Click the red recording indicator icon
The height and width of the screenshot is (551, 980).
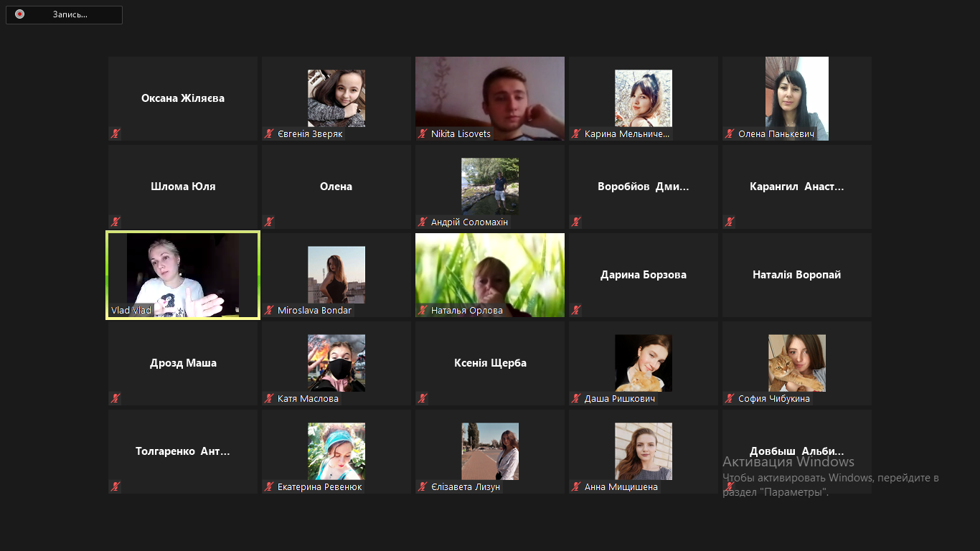click(19, 14)
